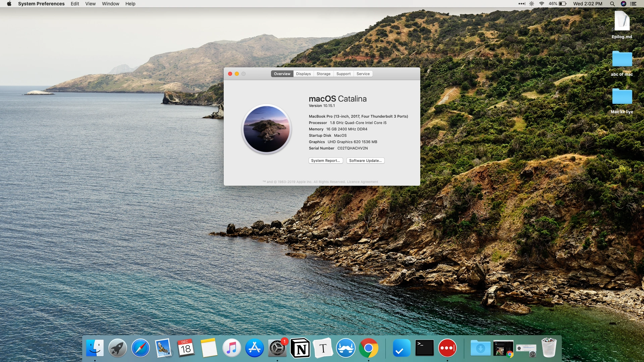
Task: Open the Apple menu
Action: (x=9, y=4)
